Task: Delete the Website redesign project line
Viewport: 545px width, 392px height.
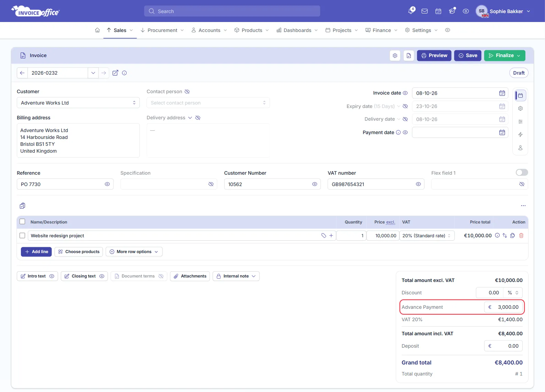Action: (x=521, y=236)
